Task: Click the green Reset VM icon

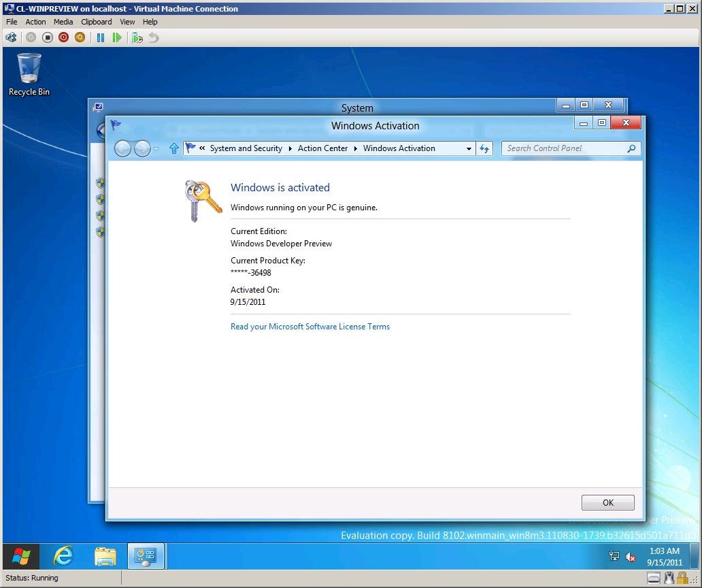Action: coord(117,37)
